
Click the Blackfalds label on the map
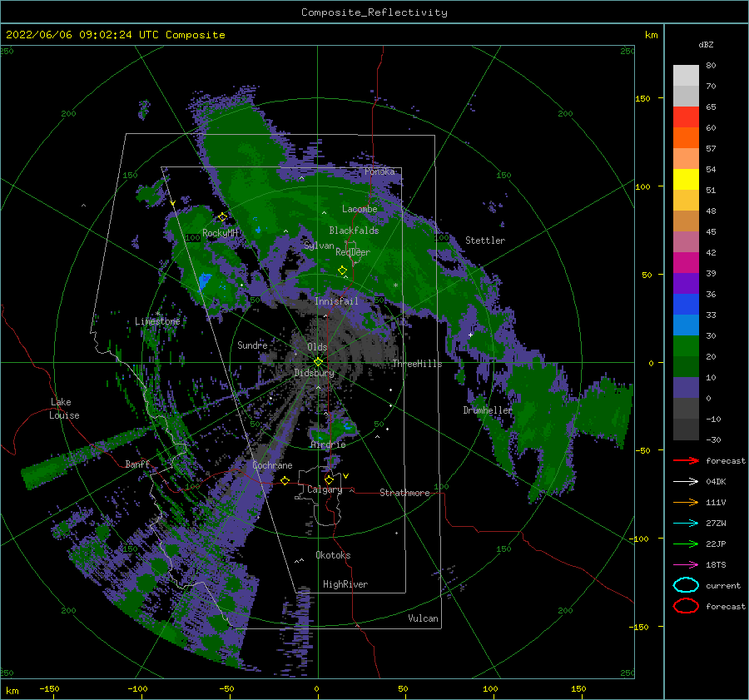point(354,231)
